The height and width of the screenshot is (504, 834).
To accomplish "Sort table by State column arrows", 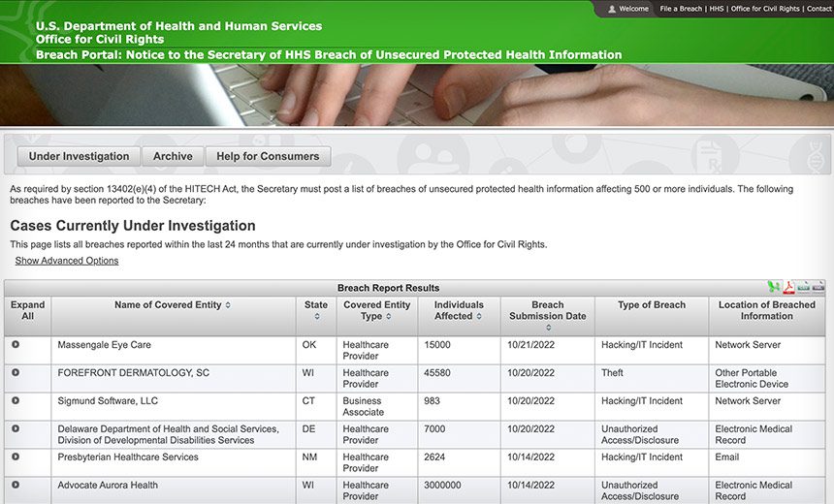I will point(317,316).
